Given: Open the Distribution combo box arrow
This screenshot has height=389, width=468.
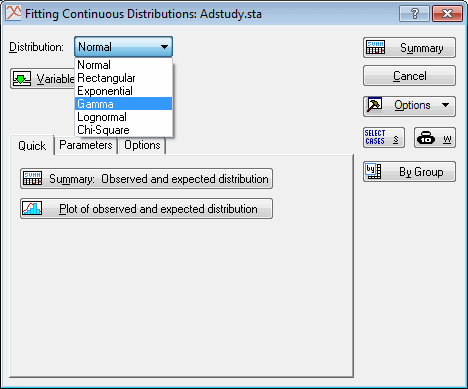Looking at the screenshot, I should [x=164, y=47].
